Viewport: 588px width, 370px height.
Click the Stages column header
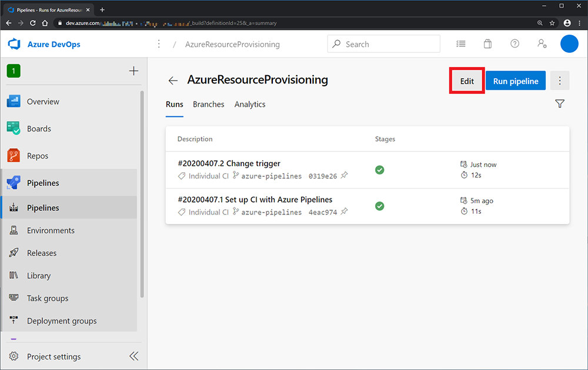(385, 139)
